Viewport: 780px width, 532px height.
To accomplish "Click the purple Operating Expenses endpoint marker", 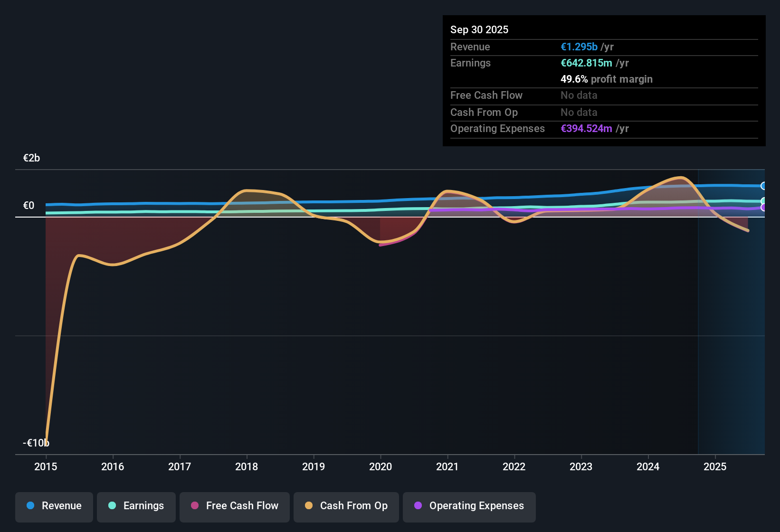I will 763,208.
